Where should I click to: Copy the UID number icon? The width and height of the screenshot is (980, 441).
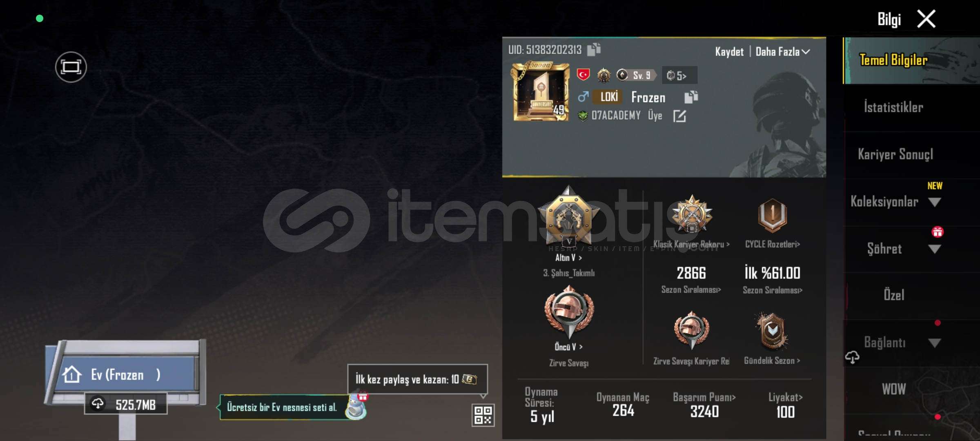tap(594, 49)
